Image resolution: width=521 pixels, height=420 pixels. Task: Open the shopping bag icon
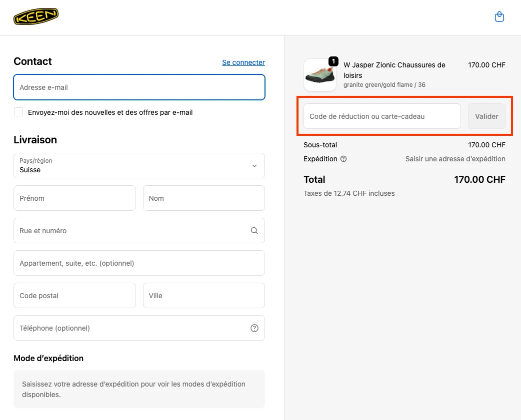click(x=499, y=16)
